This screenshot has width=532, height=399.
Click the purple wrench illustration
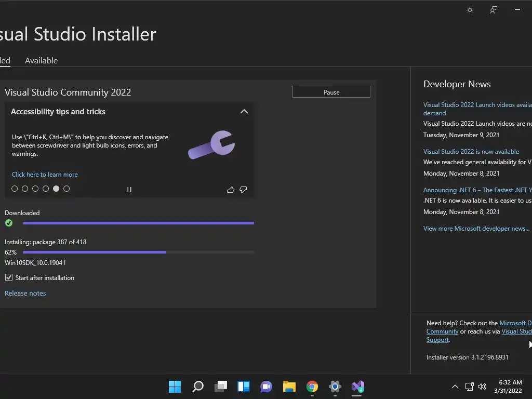point(212,145)
